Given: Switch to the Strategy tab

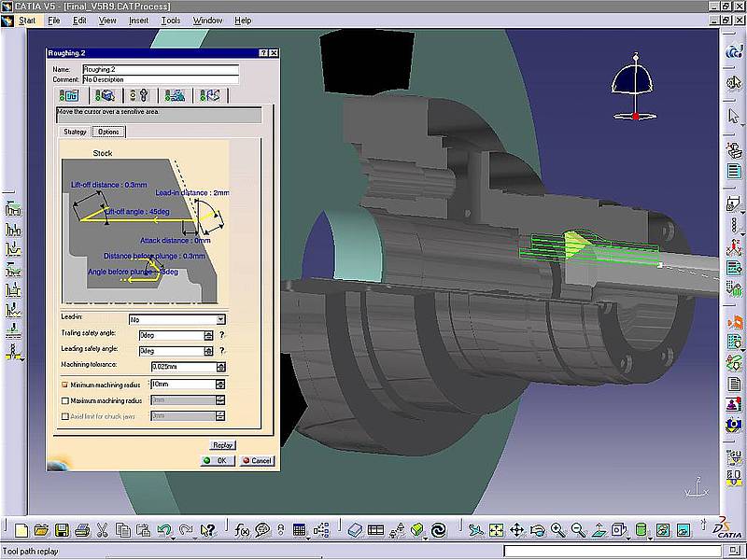Looking at the screenshot, I should [x=74, y=133].
